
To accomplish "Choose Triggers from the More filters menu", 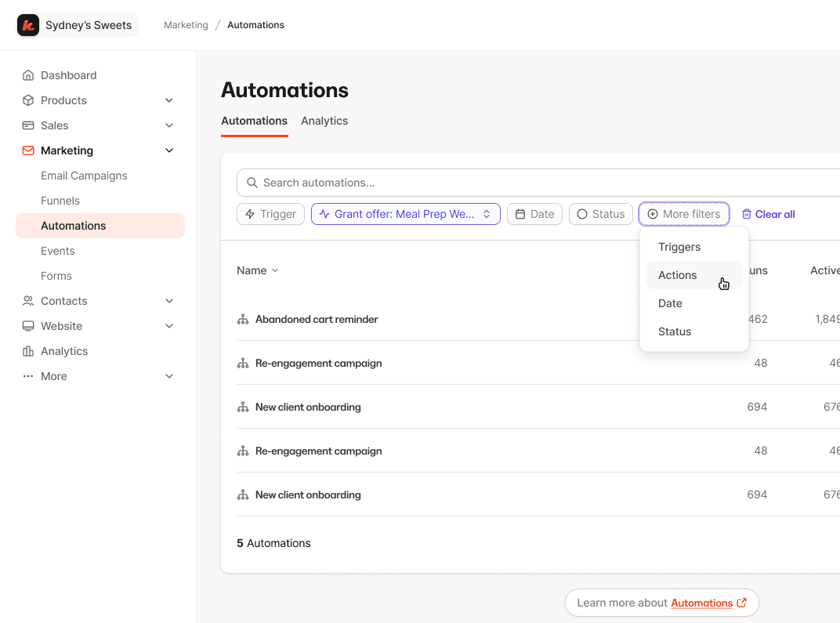I will click(679, 247).
